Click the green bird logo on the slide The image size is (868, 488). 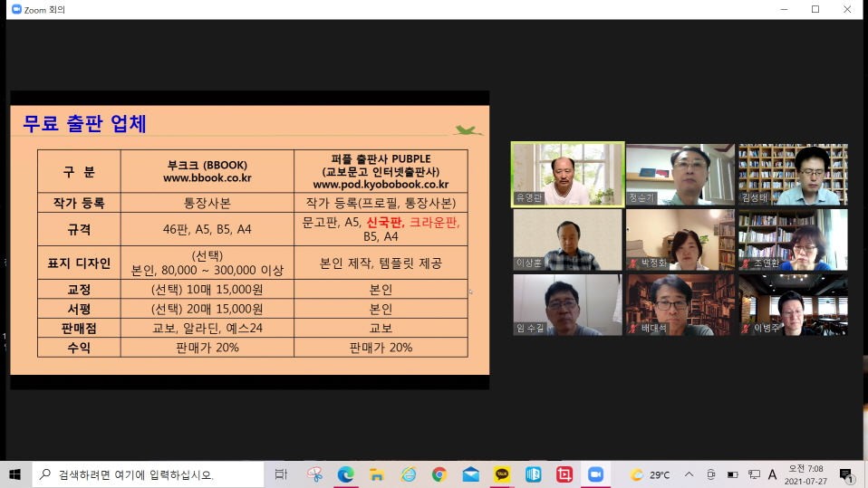coord(468,130)
